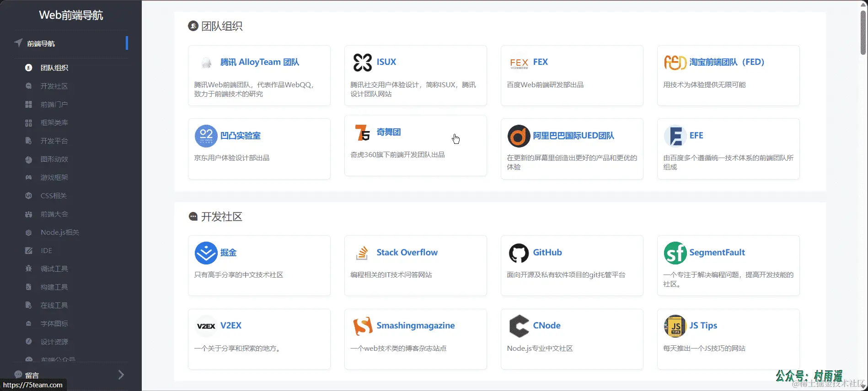The width and height of the screenshot is (868, 391).
Task: Open the 奇舞团 title link
Action: tap(389, 132)
